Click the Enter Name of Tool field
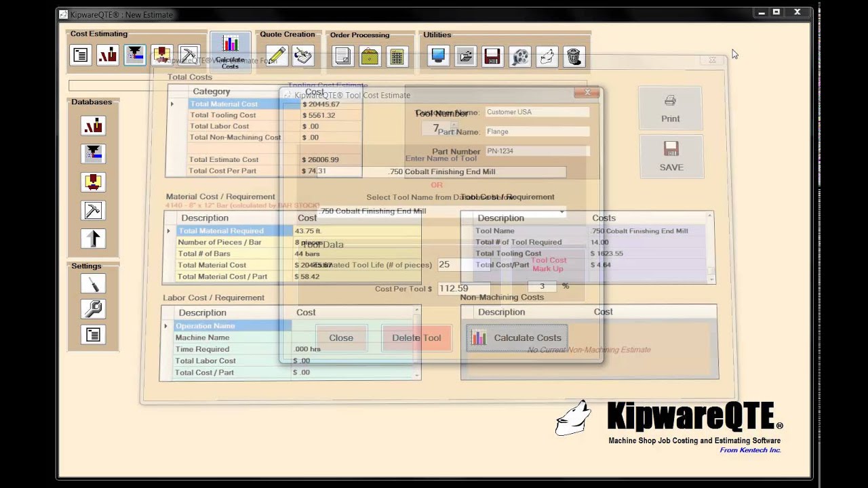The height and width of the screenshot is (488, 868). tap(441, 172)
